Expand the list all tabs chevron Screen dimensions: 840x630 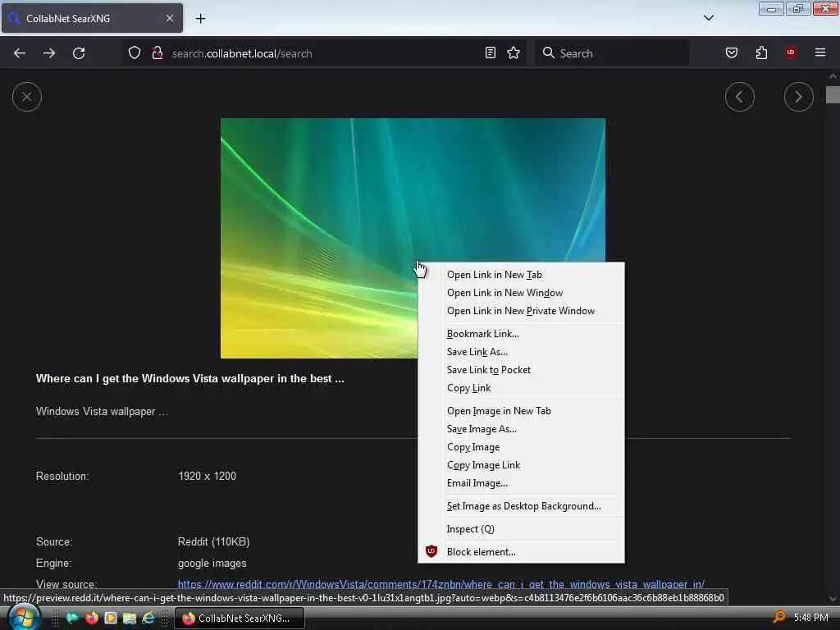pos(709,18)
